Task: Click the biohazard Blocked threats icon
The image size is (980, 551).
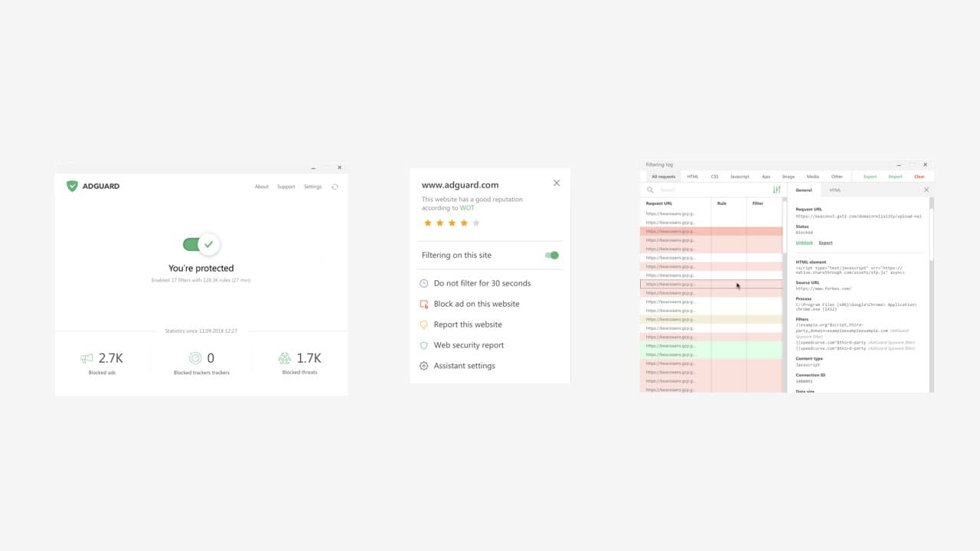Action: (284, 358)
